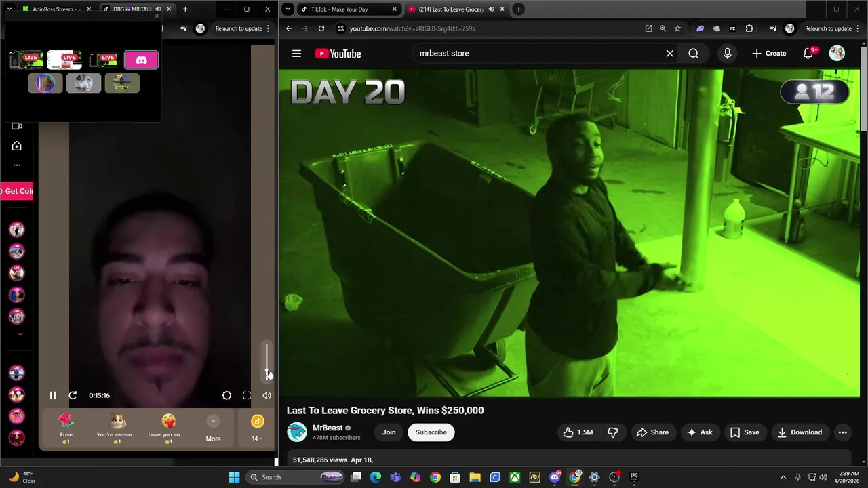Pause the TikTok live stream
The width and height of the screenshot is (868, 488).
52,395
